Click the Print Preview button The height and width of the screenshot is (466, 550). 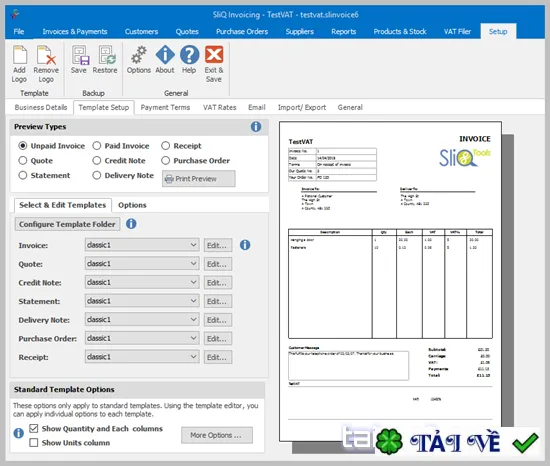199,179
